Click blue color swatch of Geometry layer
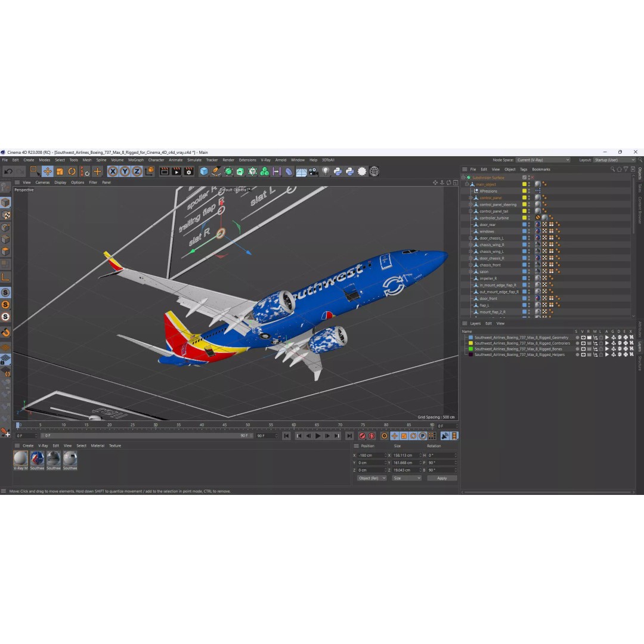644x644 pixels. point(470,338)
